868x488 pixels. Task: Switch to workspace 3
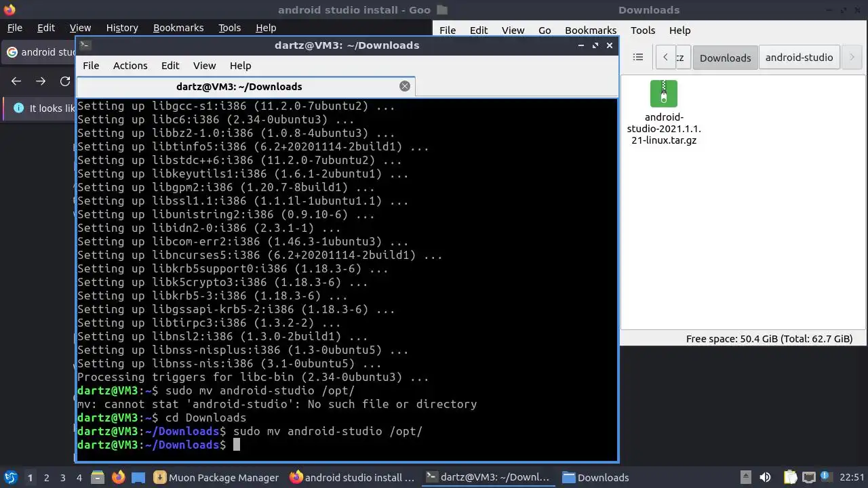pos(62,478)
